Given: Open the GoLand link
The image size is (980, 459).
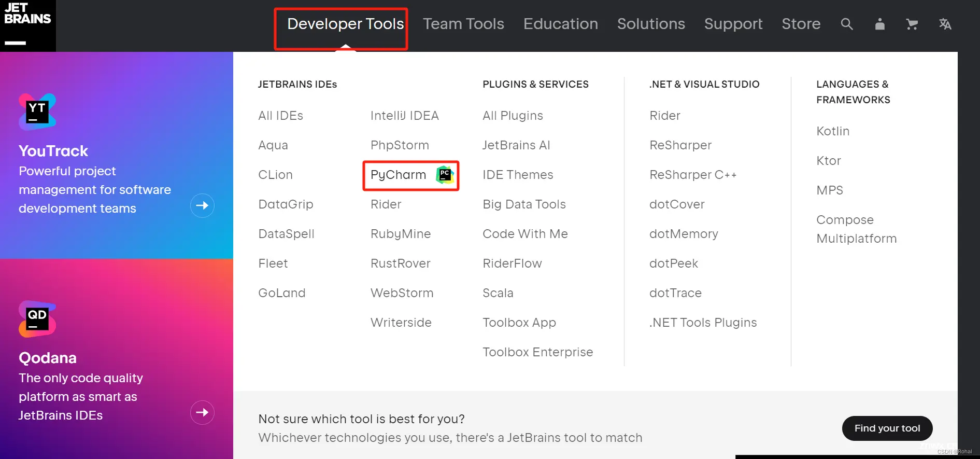Looking at the screenshot, I should pos(282,293).
